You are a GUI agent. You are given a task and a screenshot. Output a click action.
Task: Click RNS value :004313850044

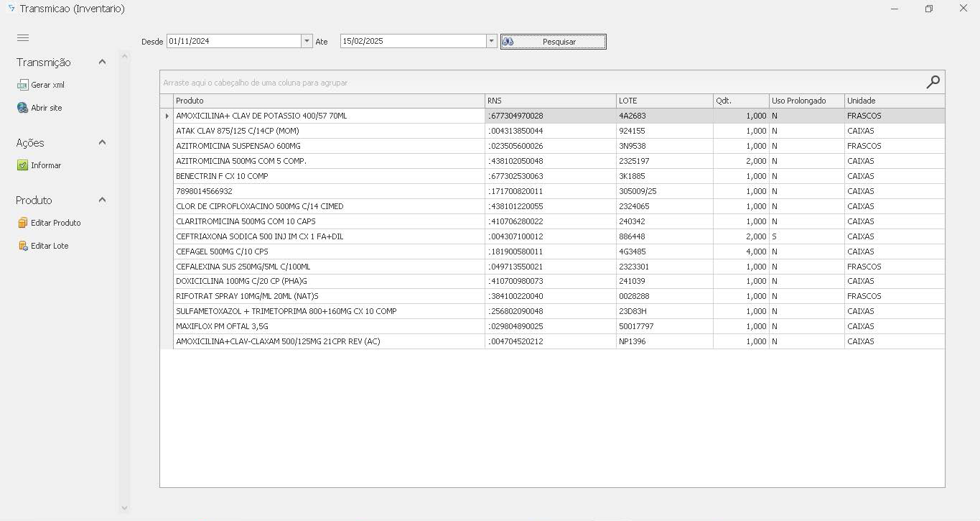551,131
